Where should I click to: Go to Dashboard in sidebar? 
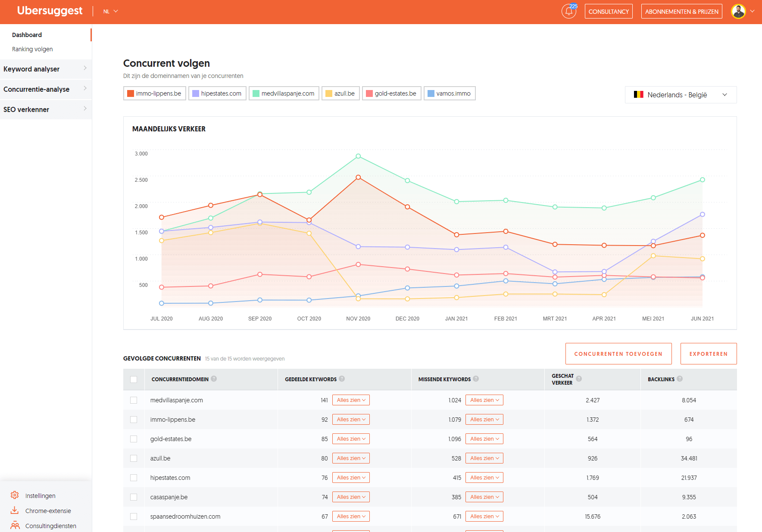click(x=27, y=35)
